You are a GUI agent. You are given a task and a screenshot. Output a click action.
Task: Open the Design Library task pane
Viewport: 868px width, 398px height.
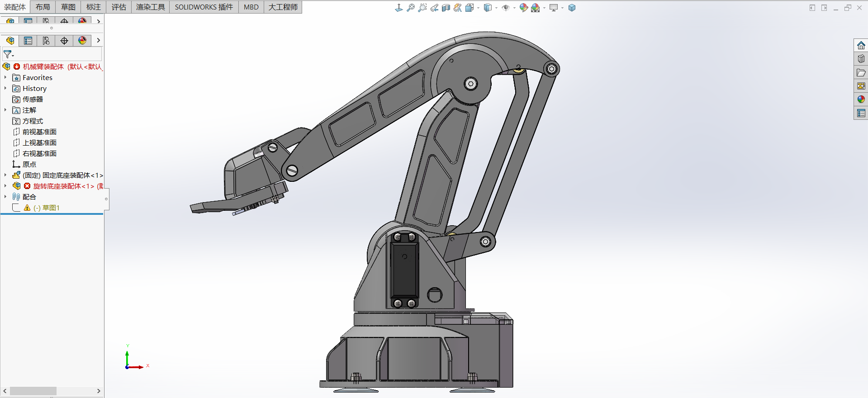pyautogui.click(x=861, y=59)
